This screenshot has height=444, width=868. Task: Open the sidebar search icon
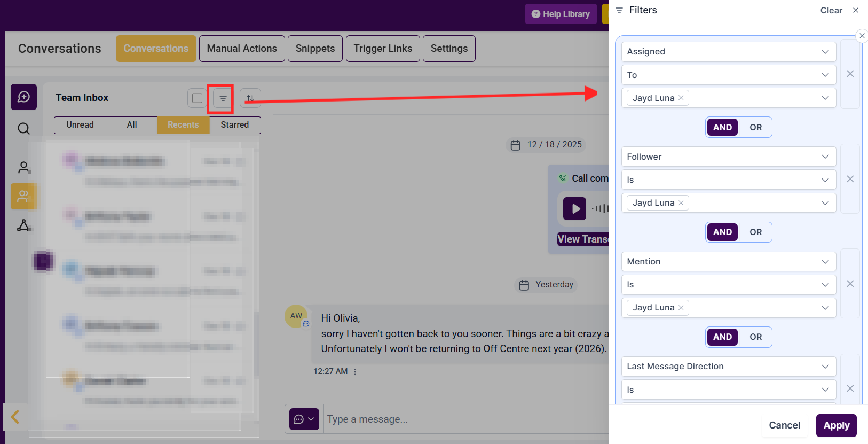pyautogui.click(x=23, y=129)
